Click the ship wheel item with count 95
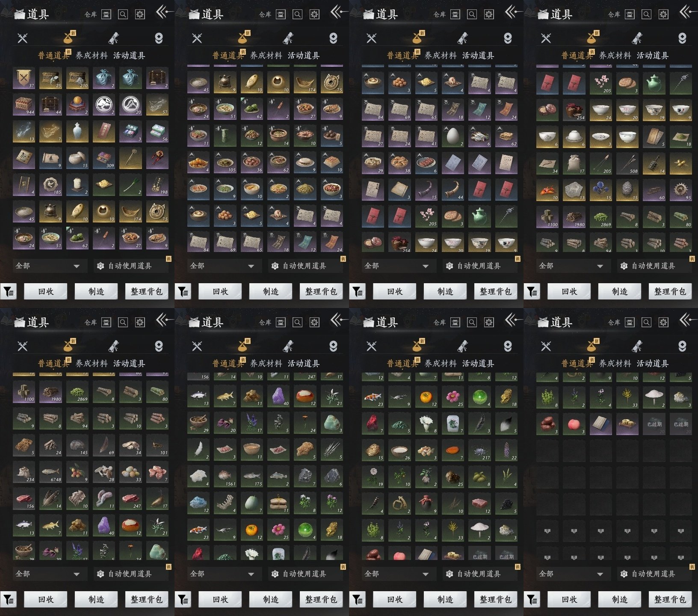This screenshot has height=616, width=698. [680, 190]
